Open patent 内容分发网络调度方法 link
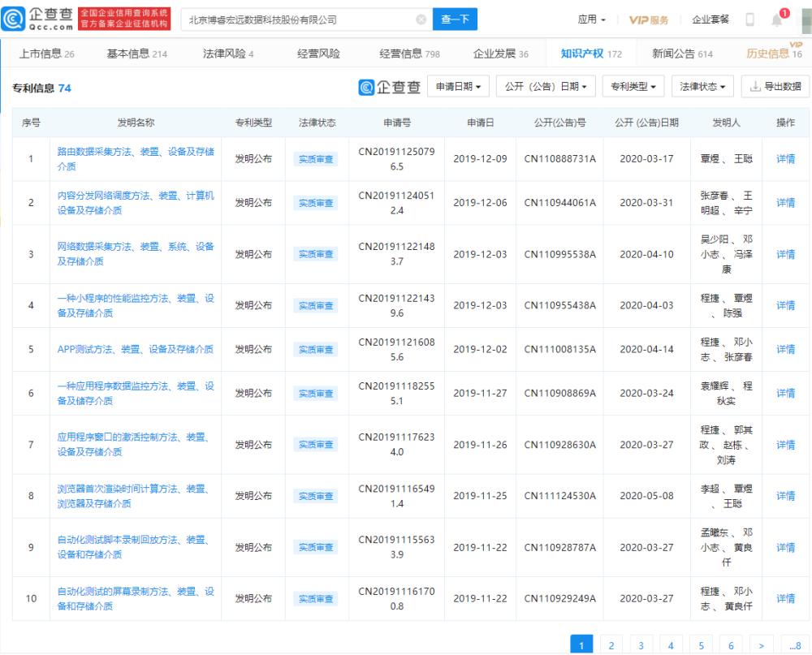The image size is (812, 655). point(136,203)
